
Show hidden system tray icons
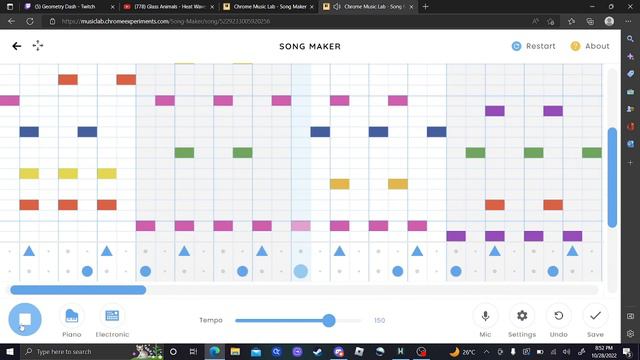pos(487,351)
